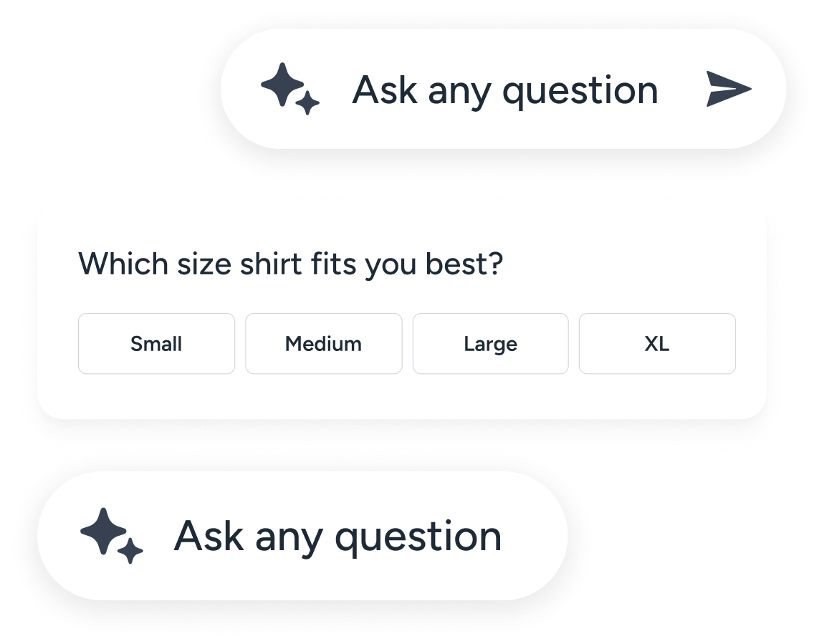Click the word 'Ask' in bottom bar
Viewport: 814px width, 644px height.
(x=208, y=536)
